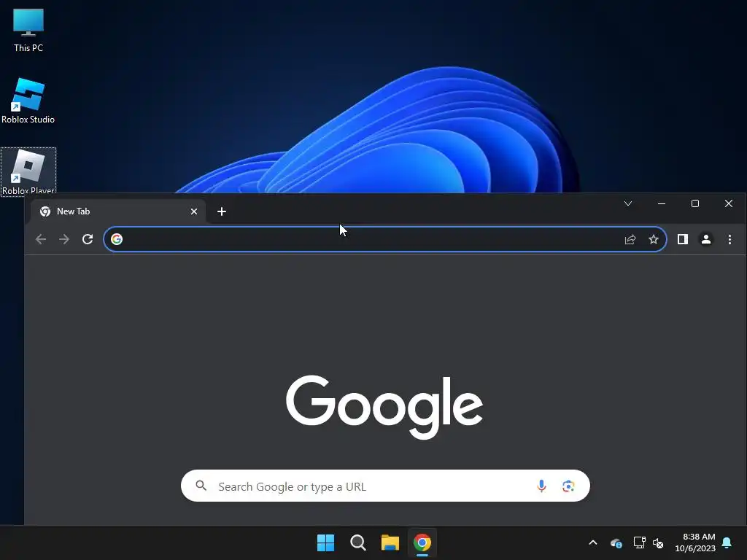
Task: Close the New Tab tab
Action: pyautogui.click(x=194, y=211)
